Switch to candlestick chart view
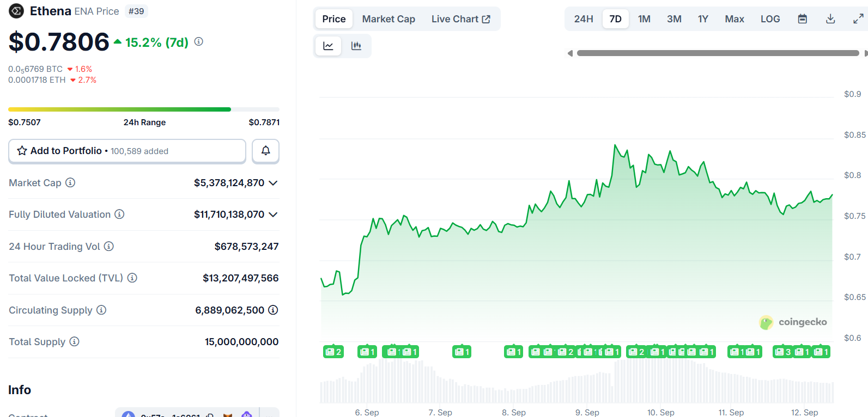Viewport: 868px width, 417px height. 356,46
